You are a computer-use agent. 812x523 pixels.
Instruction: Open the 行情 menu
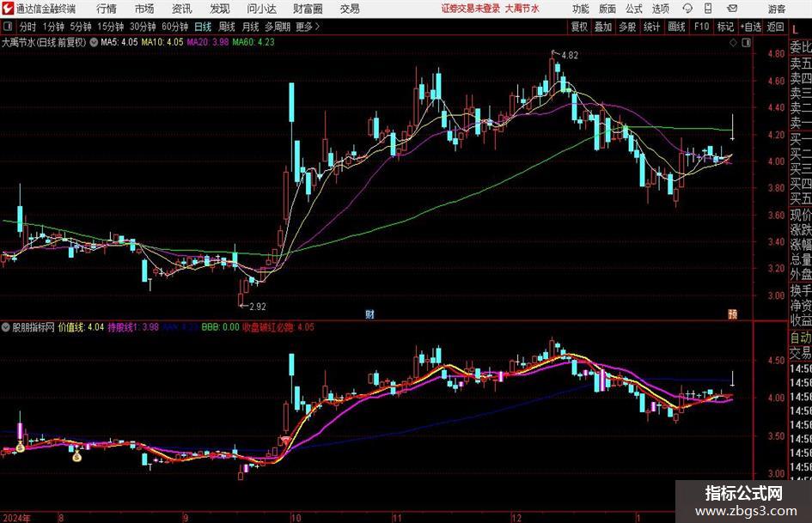(107, 9)
